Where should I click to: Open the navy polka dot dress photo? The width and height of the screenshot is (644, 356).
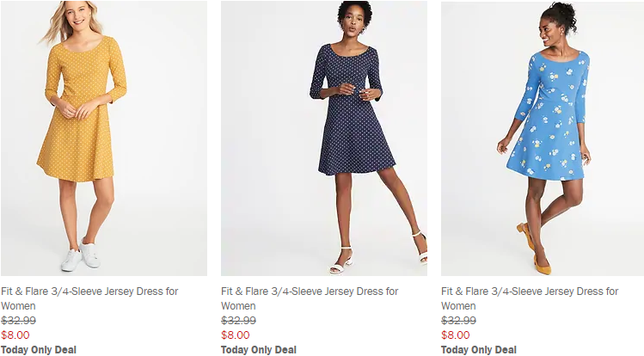pyautogui.click(x=323, y=138)
